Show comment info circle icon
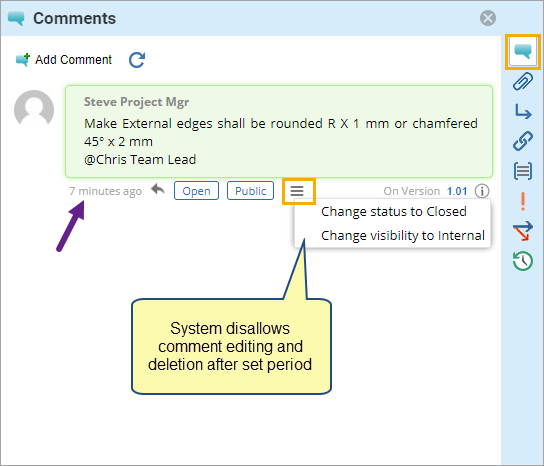 point(482,191)
